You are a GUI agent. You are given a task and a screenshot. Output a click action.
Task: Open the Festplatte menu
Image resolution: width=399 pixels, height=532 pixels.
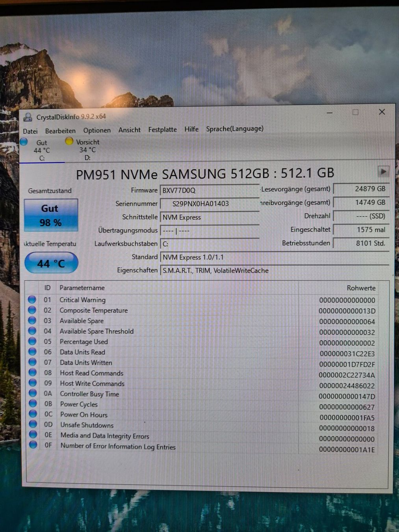pyautogui.click(x=162, y=130)
